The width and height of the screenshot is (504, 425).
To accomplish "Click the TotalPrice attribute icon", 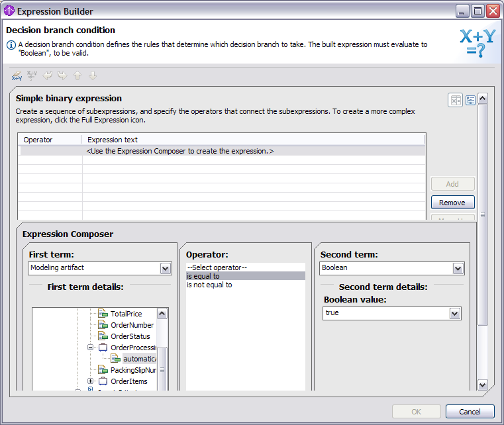I will coord(103,313).
